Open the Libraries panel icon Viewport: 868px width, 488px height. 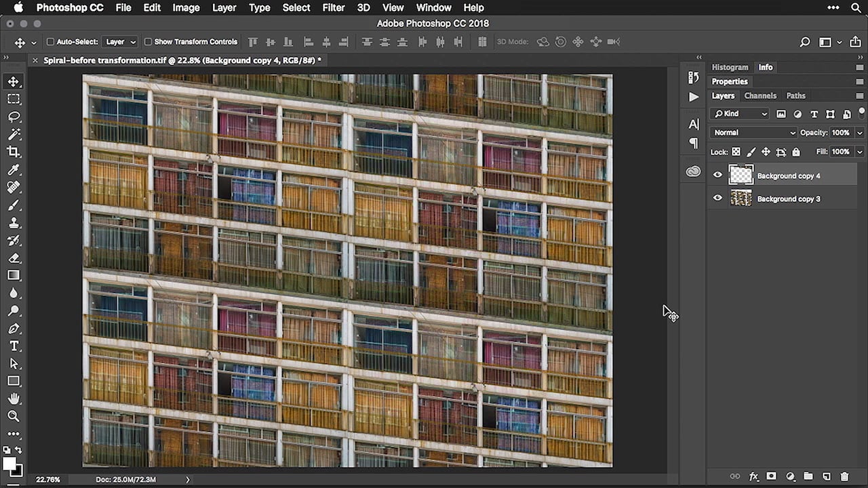point(693,171)
